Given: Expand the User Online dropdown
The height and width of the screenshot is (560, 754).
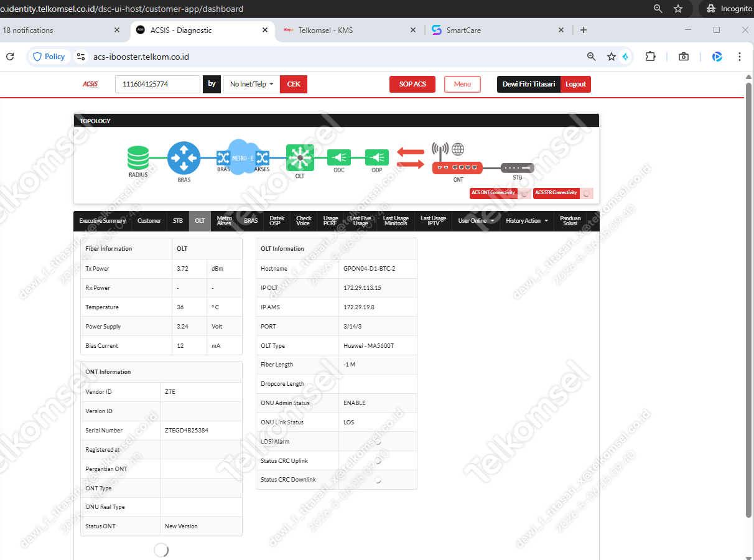Looking at the screenshot, I should pyautogui.click(x=476, y=221).
